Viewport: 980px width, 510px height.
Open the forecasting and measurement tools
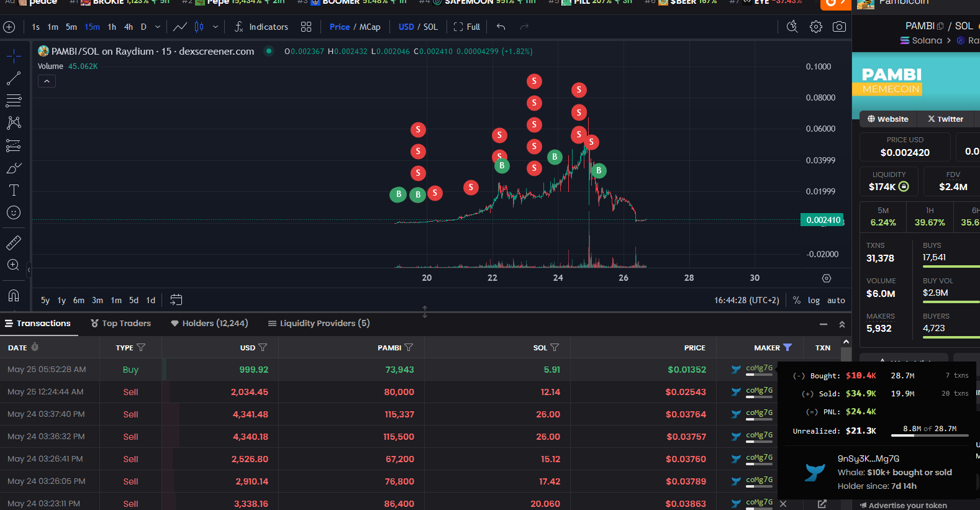(x=14, y=145)
